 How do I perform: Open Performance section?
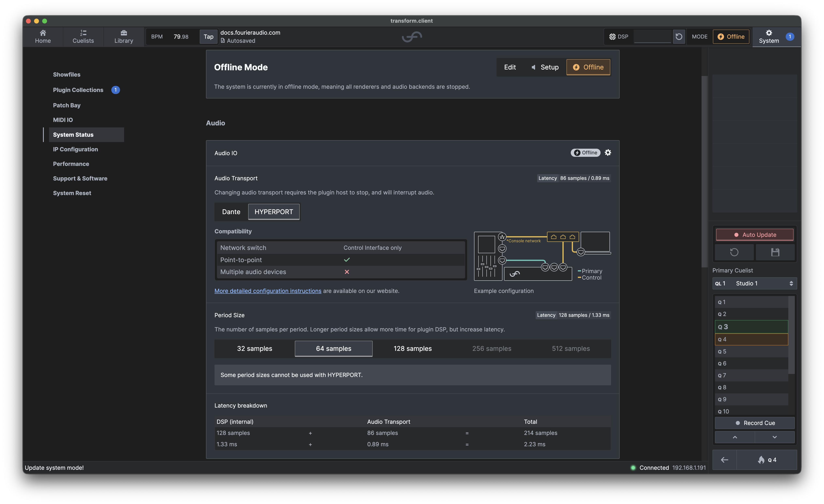click(x=71, y=164)
